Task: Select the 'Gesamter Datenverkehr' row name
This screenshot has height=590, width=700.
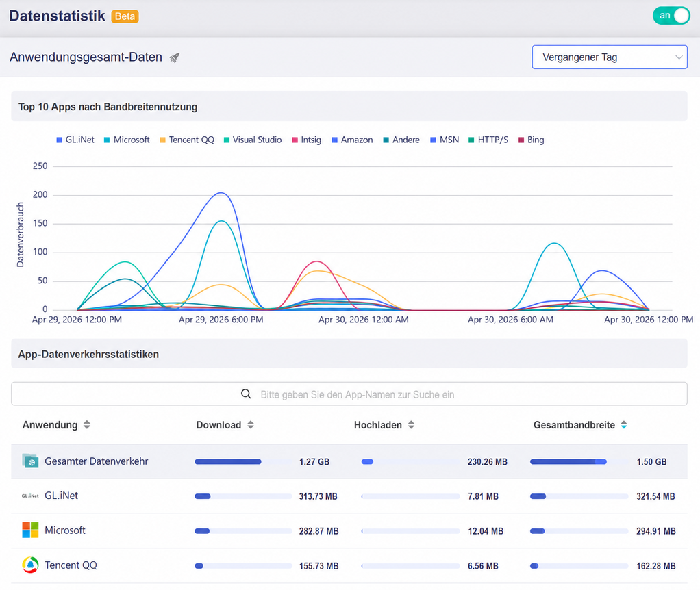Action: [x=97, y=461]
